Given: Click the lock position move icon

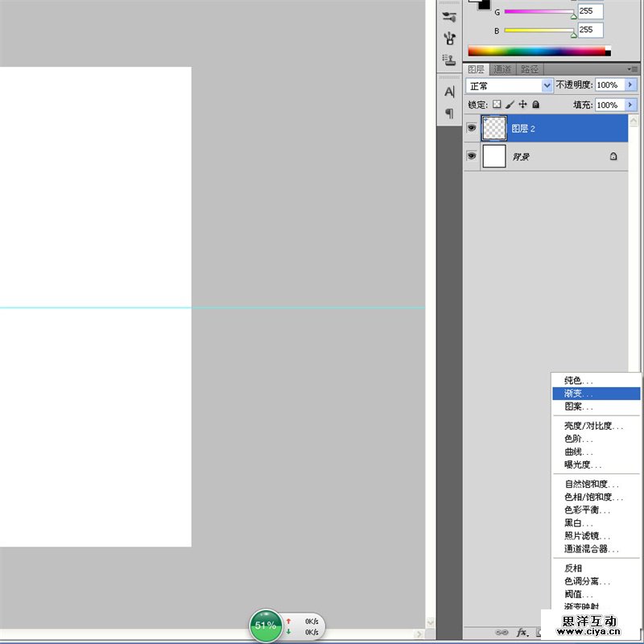Looking at the screenshot, I should pyautogui.click(x=522, y=105).
